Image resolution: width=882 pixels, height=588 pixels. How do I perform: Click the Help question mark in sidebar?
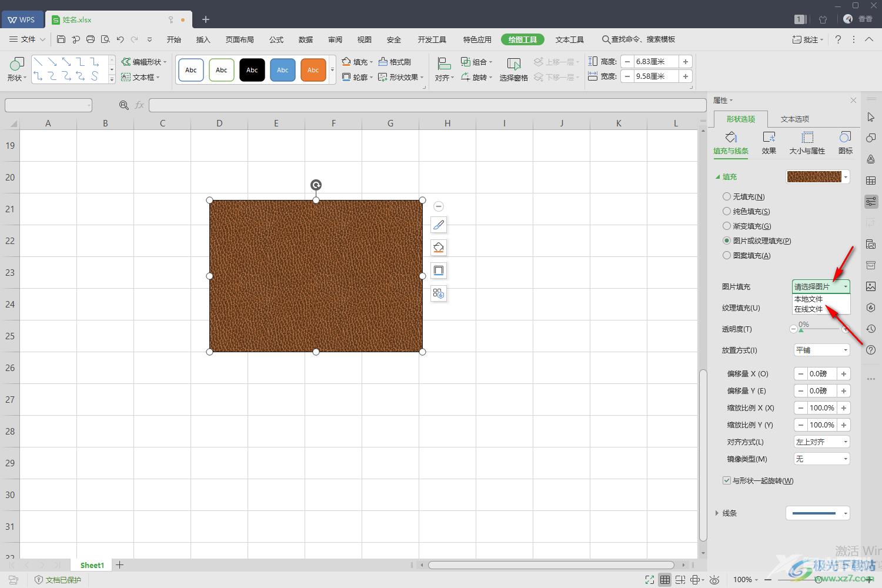click(x=871, y=350)
